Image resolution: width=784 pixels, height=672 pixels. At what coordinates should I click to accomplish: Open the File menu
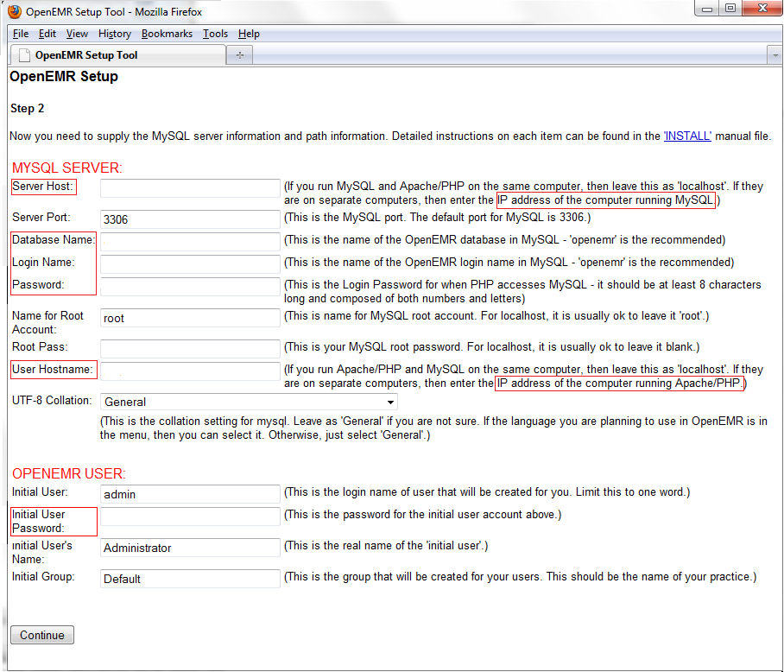pyautogui.click(x=21, y=34)
